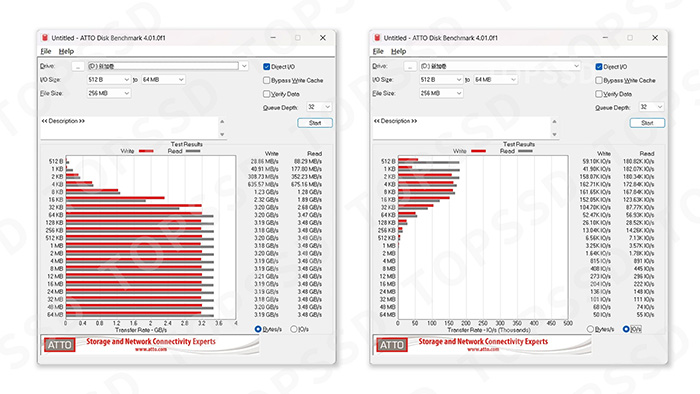This screenshot has width=700, height=394.
Task: Click 635.57 MB/s write value in left window
Action: [263, 184]
